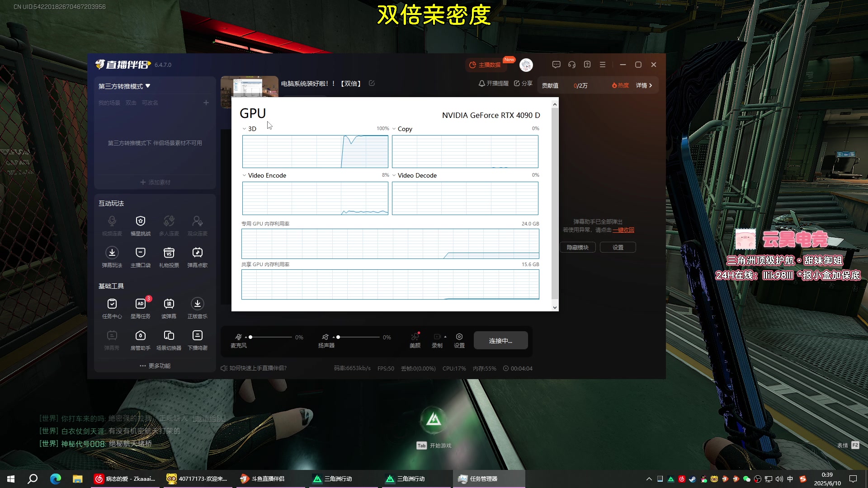Edit stream title pencil icon
868x488 pixels.
(x=372, y=83)
